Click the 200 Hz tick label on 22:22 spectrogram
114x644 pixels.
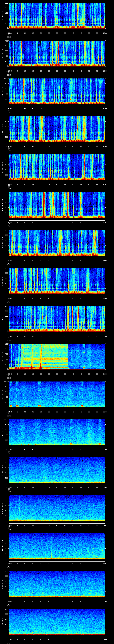(x=6, y=326)
